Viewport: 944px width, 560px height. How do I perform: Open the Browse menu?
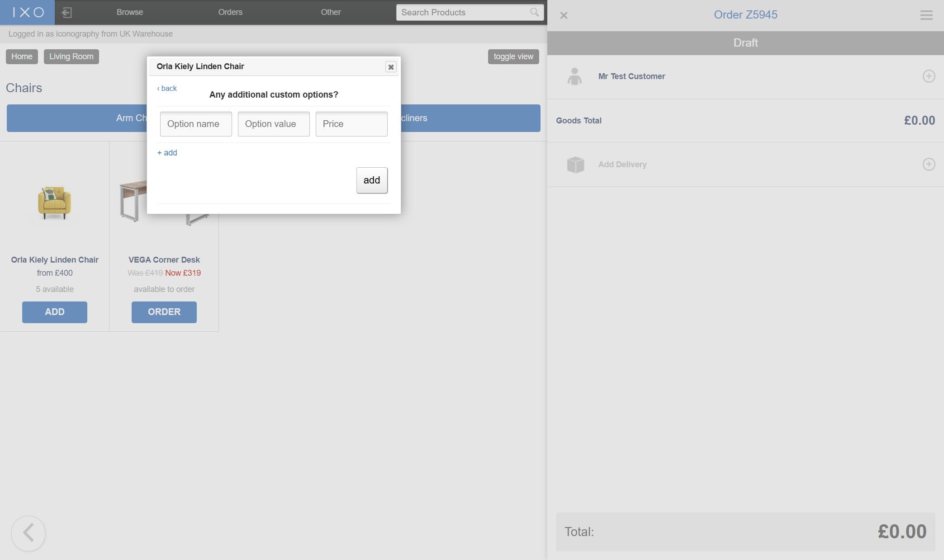click(130, 12)
